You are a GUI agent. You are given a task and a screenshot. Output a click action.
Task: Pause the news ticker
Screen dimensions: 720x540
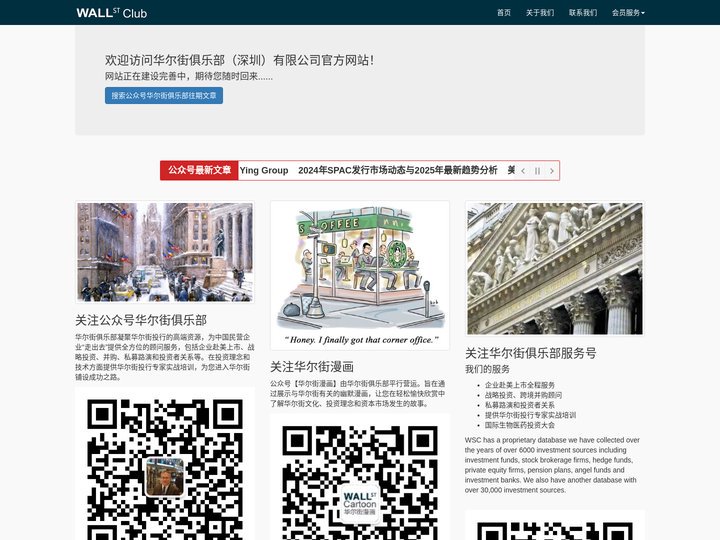click(537, 171)
